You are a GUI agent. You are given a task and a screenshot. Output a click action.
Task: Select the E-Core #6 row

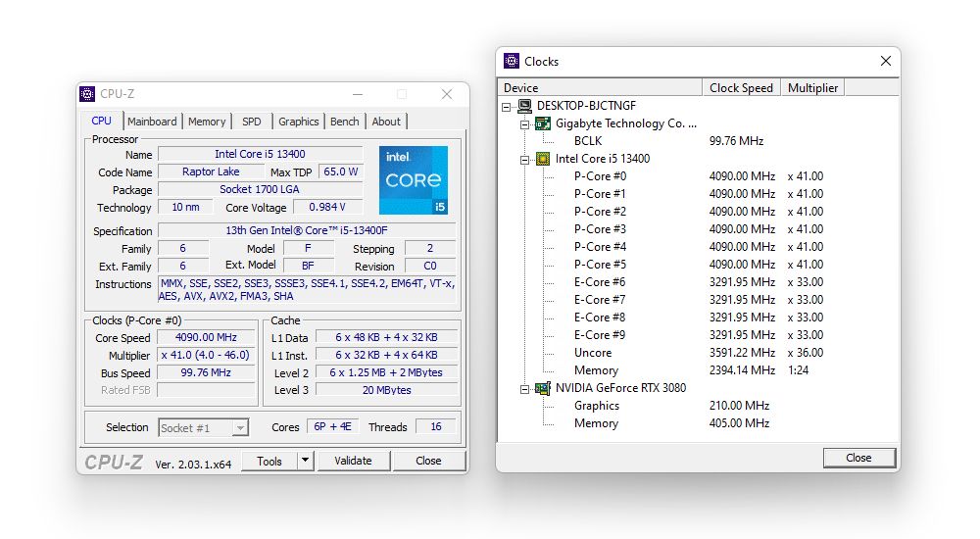pos(699,282)
